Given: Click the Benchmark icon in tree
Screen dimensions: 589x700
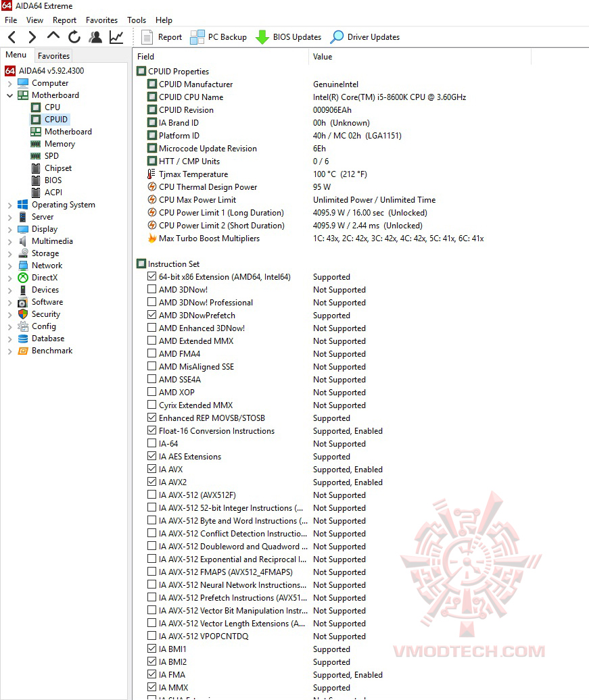Looking at the screenshot, I should coord(23,351).
